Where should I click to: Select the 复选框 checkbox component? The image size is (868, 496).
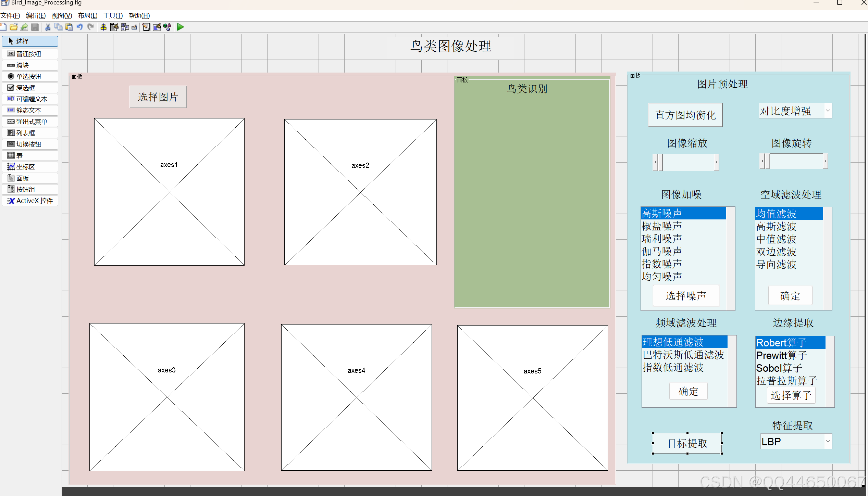tap(30, 88)
